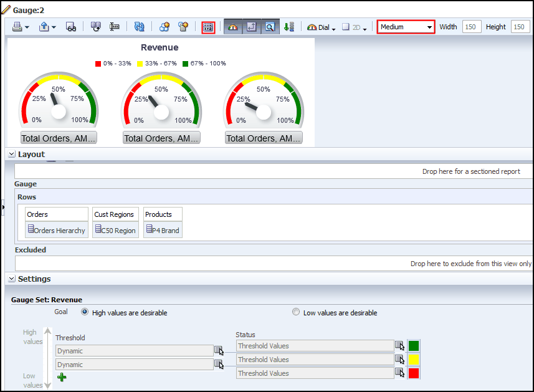This screenshot has height=392, width=534.
Task: Click the sort descending icon
Action: tap(288, 27)
